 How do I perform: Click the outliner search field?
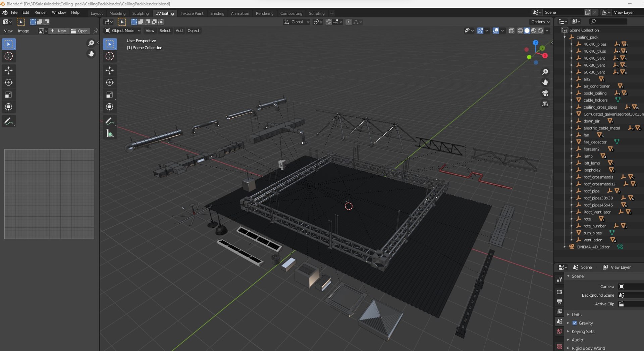pos(608,21)
